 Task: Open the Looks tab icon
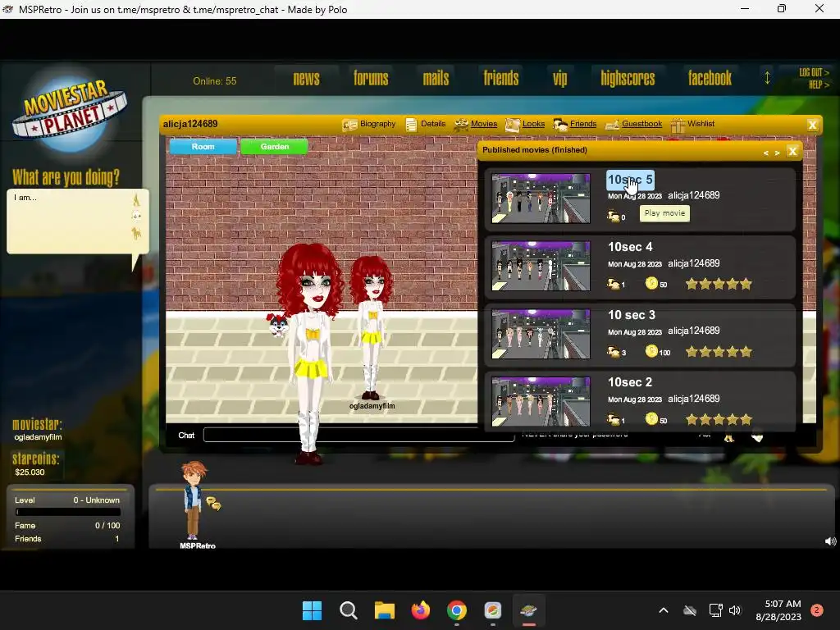click(x=512, y=125)
